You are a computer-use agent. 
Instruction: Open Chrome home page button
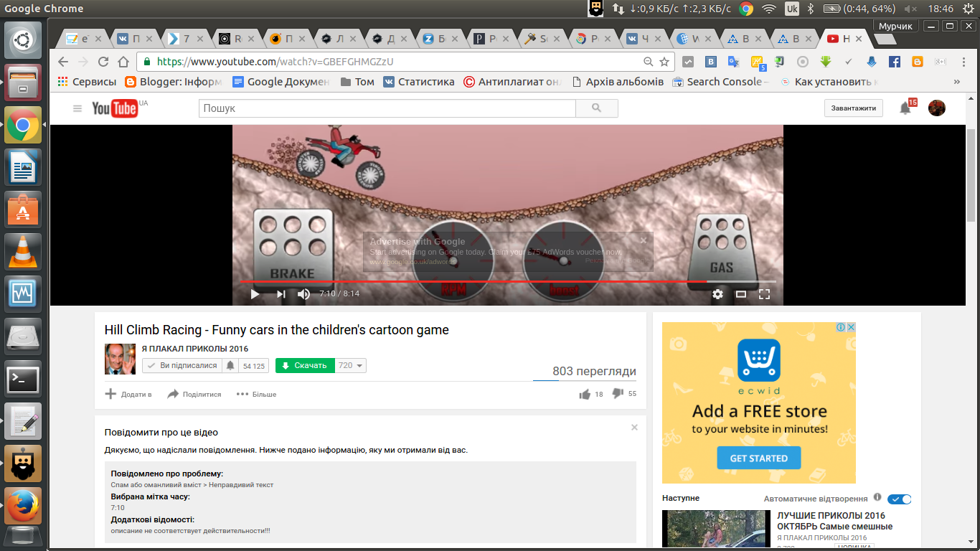point(123,62)
